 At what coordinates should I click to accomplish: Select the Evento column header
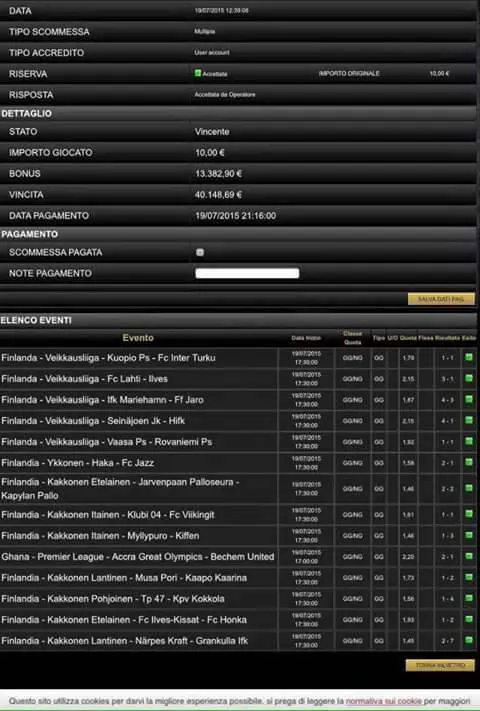pos(138,338)
